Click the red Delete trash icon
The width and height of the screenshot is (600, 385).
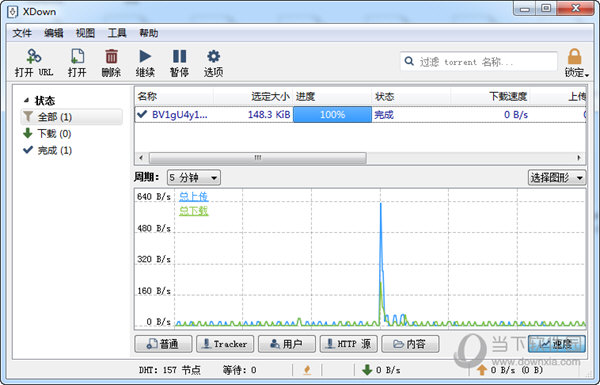(x=111, y=56)
